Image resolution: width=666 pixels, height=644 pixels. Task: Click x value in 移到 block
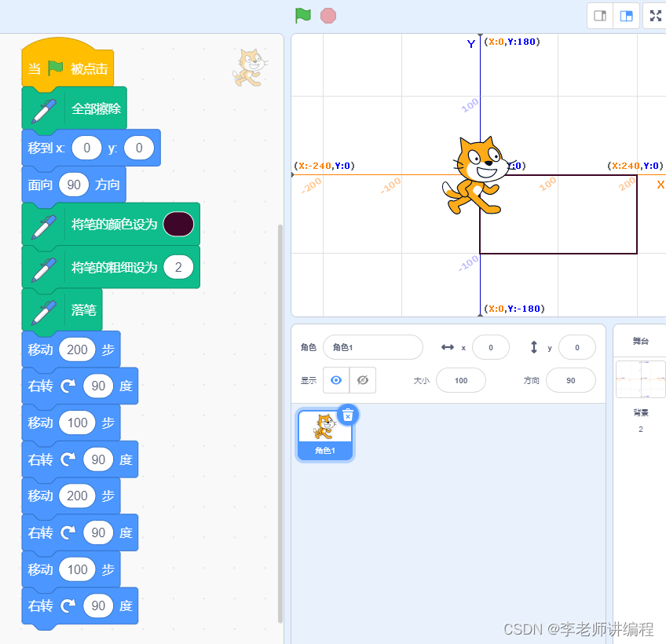(86, 148)
